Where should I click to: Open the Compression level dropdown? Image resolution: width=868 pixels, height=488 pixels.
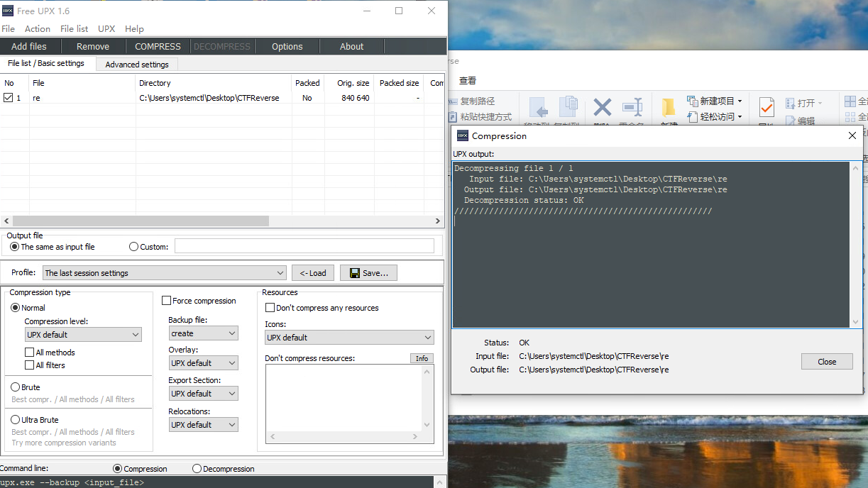pos(83,335)
